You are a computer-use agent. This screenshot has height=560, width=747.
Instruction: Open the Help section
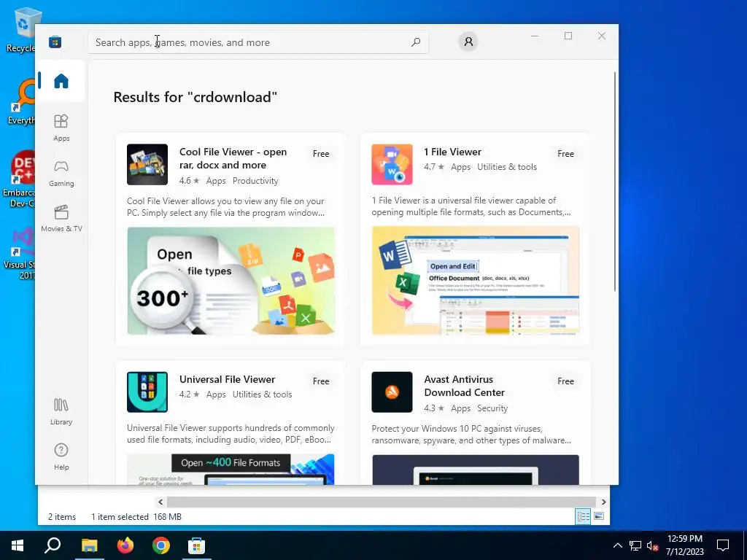point(61,457)
